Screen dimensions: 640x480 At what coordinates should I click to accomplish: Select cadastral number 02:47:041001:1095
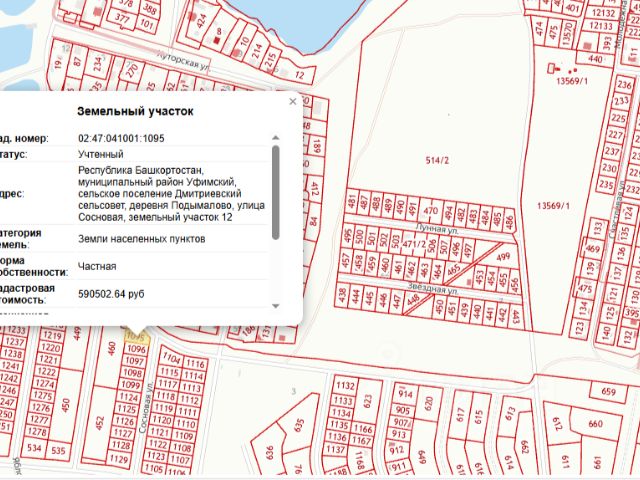(121, 138)
